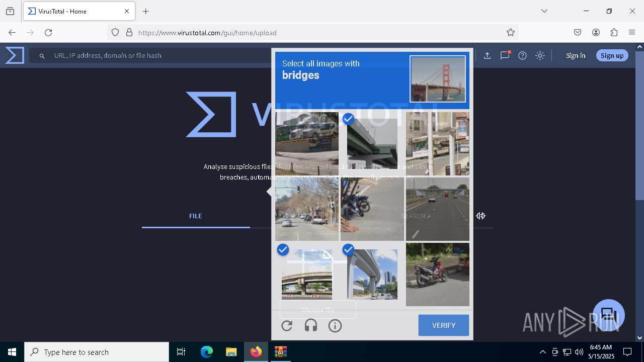This screenshot has width=644, height=362.
Task: Click the VERIFY button
Action: (444, 325)
